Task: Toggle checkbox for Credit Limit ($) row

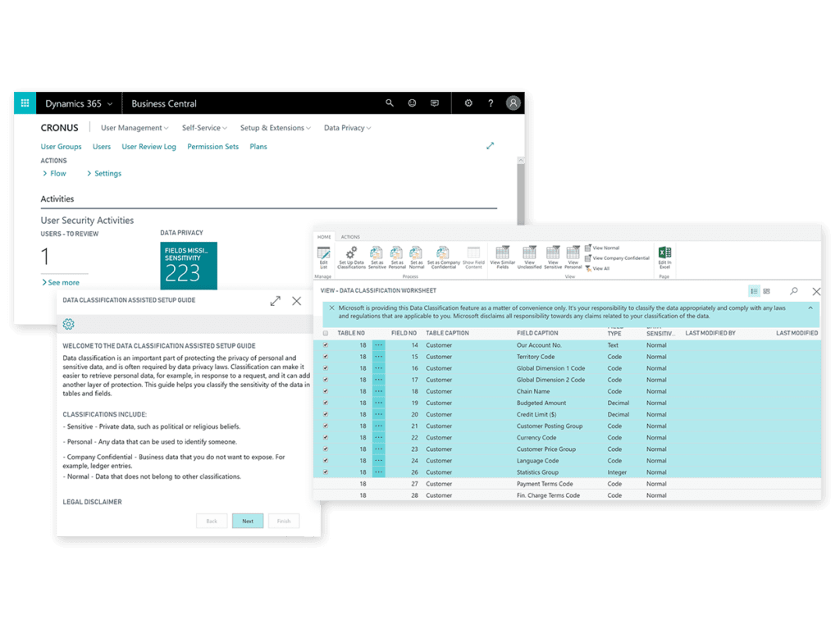Action: pyautogui.click(x=325, y=415)
